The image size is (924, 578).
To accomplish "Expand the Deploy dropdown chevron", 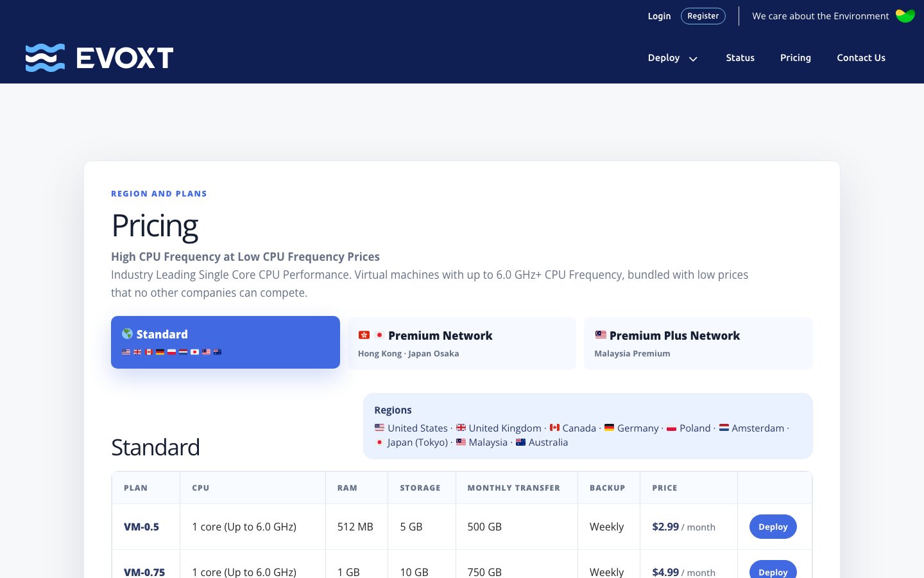I will [x=693, y=58].
